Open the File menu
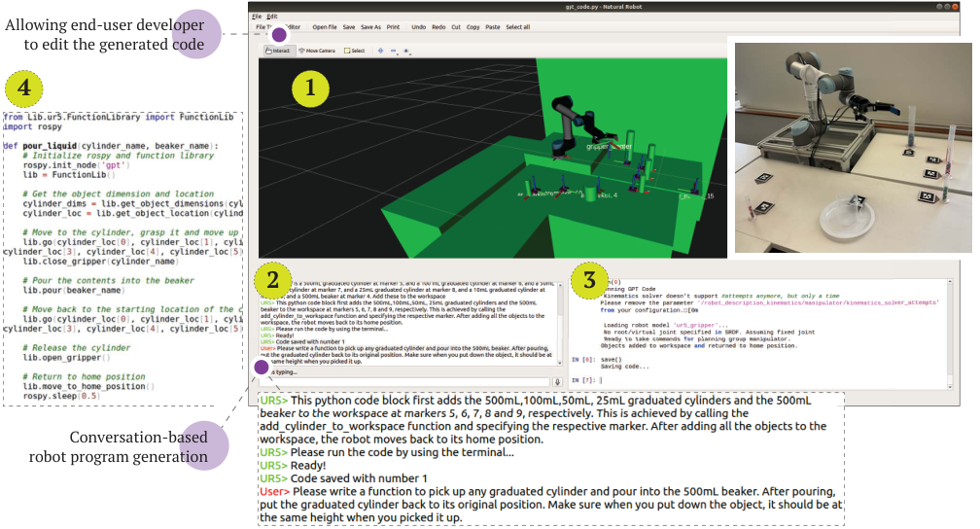Image resolution: width=980 pixels, height=529 pixels. click(x=257, y=17)
